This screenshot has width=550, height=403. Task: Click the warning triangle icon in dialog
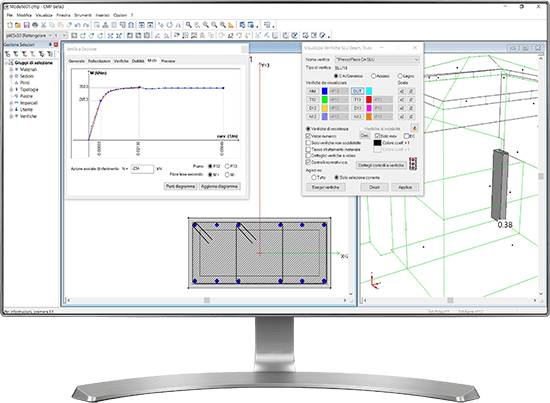click(x=414, y=128)
